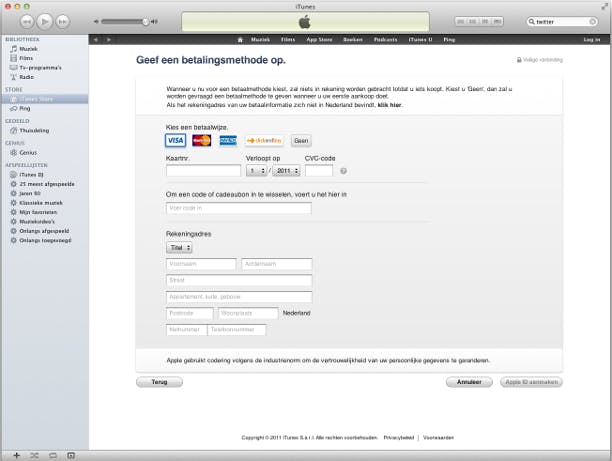Click the CVC-code input field
Image resolution: width=612 pixels, height=461 pixels.
coord(319,171)
